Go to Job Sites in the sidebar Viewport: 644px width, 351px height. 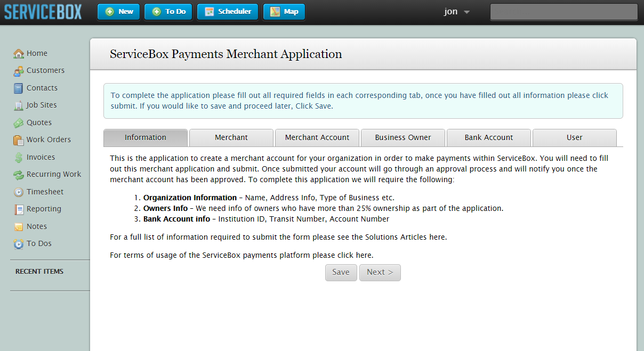click(42, 105)
